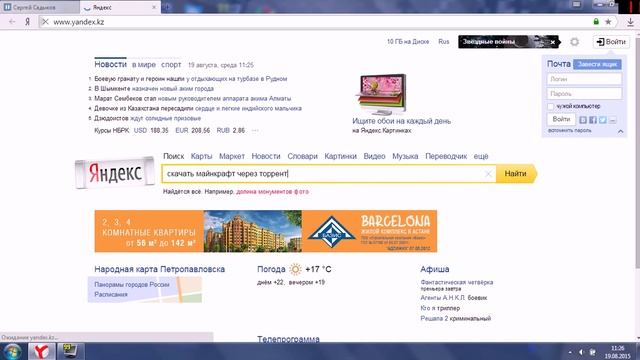
Task: Open the Картинки service link
Action: coord(340,156)
